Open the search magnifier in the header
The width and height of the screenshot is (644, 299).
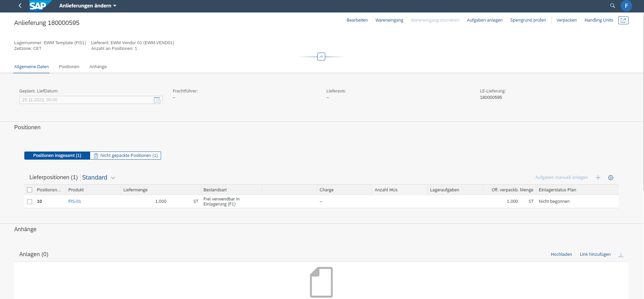pos(612,6)
